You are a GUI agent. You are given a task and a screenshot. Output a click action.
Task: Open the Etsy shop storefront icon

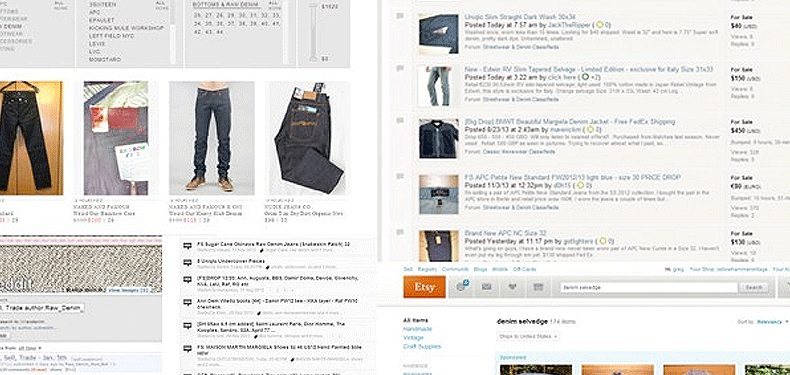click(x=538, y=287)
